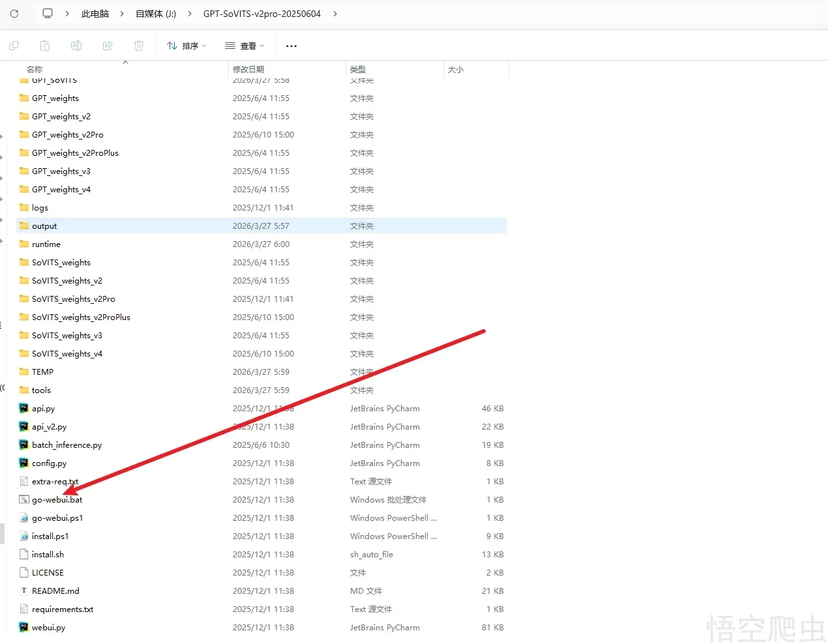Open the 查看 view dropdown
The width and height of the screenshot is (828, 644).
click(244, 46)
